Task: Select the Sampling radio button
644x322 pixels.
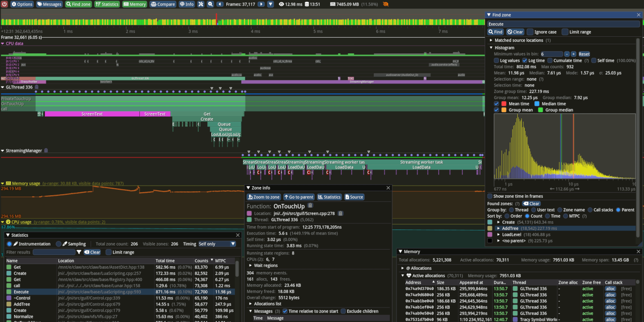Action: (58, 244)
